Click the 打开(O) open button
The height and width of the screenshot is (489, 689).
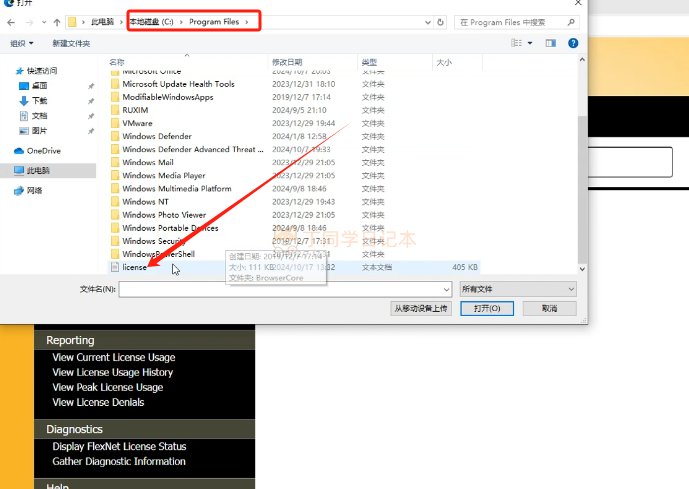(x=487, y=308)
